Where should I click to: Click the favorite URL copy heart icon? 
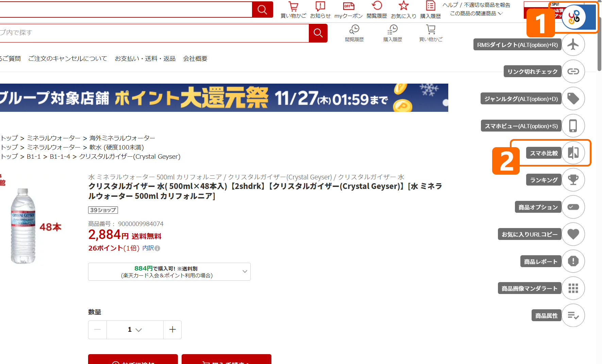click(573, 234)
